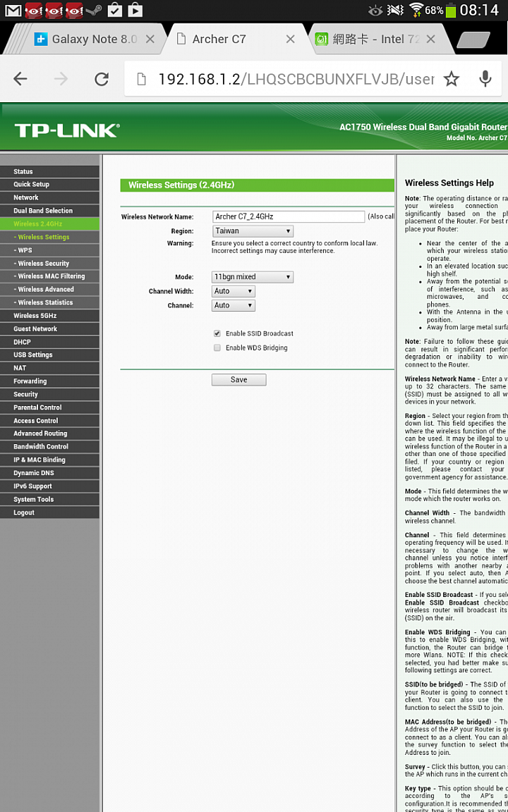
Task: Open Dynamic DNS menu
Action: (x=49, y=474)
